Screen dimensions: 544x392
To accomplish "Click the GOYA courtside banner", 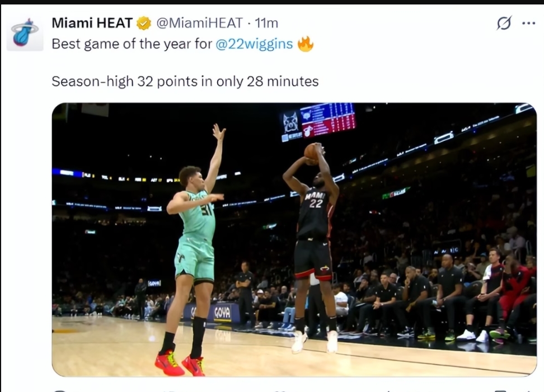I will click(x=222, y=313).
